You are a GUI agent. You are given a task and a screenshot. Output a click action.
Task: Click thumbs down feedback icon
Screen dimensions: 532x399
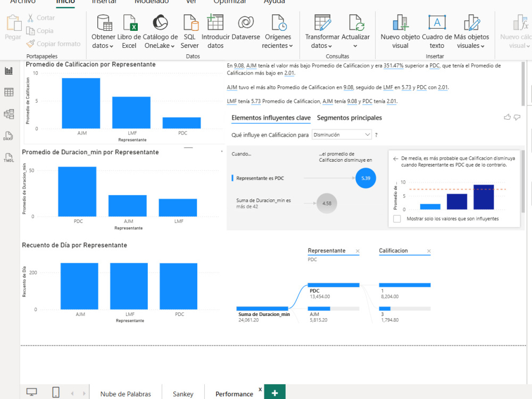[517, 118]
